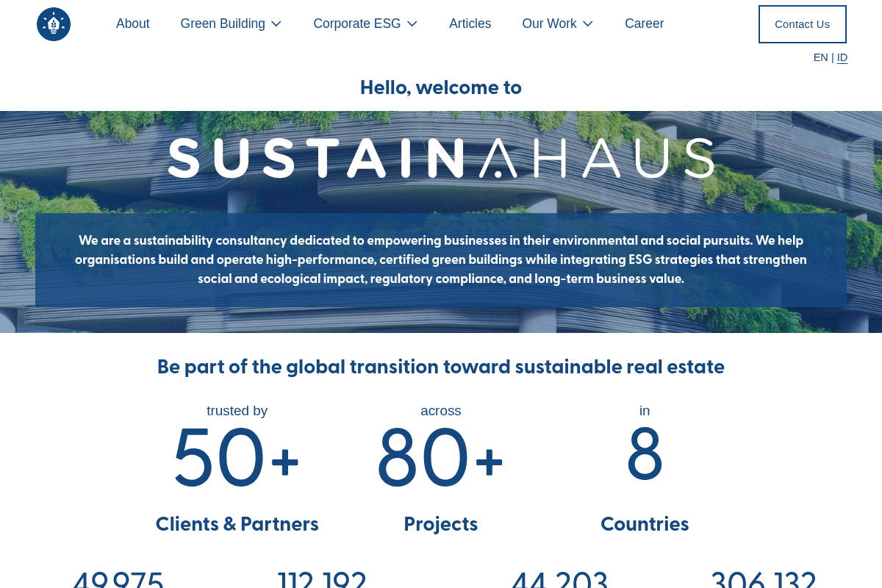Image resolution: width=882 pixels, height=588 pixels.
Task: Open the About page
Action: click(x=132, y=24)
